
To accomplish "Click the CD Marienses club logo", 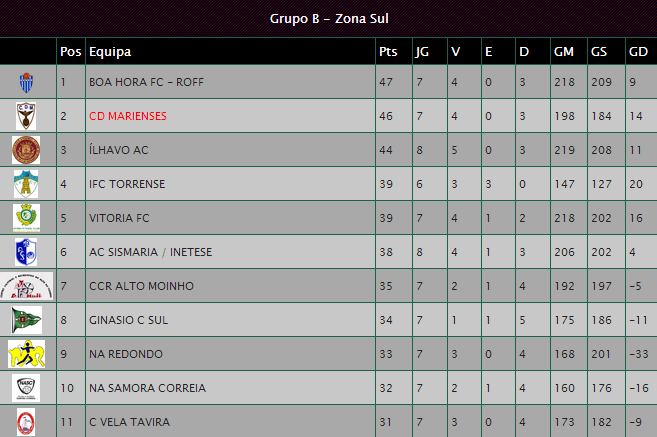I will tap(26, 116).
